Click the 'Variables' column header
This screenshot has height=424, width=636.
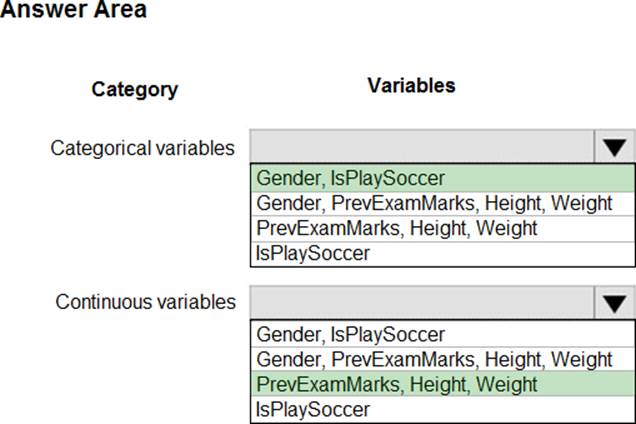point(411,85)
